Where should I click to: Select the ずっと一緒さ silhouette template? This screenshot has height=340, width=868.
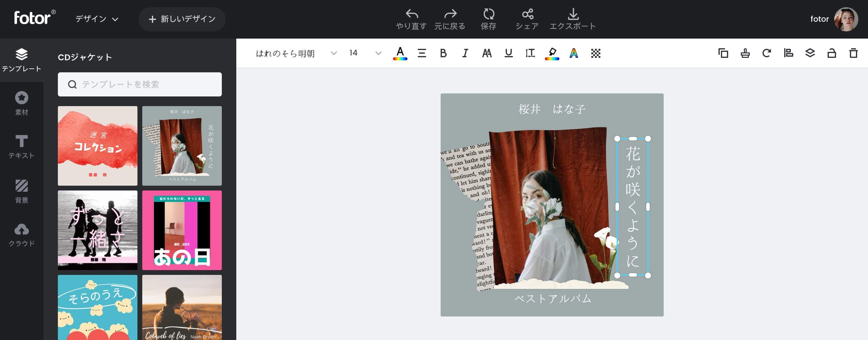pyautogui.click(x=98, y=230)
